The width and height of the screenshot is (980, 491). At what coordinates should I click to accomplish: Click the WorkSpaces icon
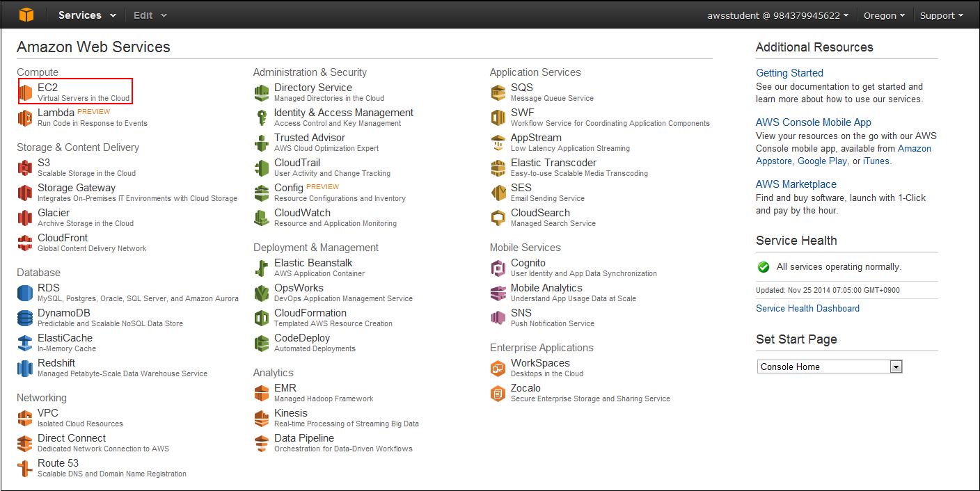(x=498, y=368)
